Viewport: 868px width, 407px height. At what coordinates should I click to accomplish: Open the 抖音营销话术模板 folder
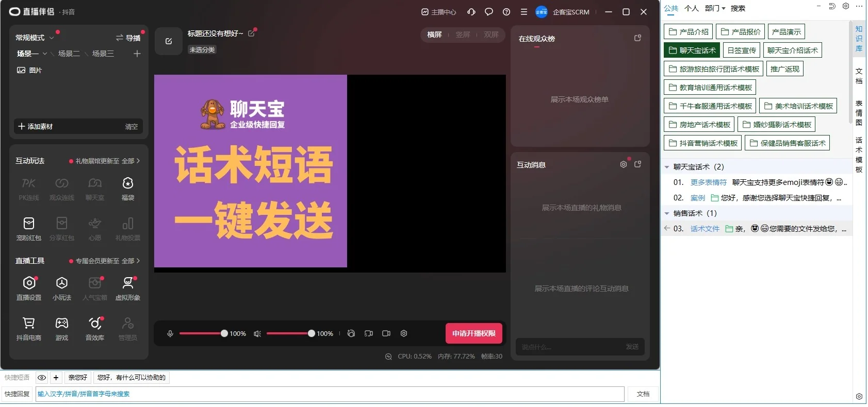point(703,143)
